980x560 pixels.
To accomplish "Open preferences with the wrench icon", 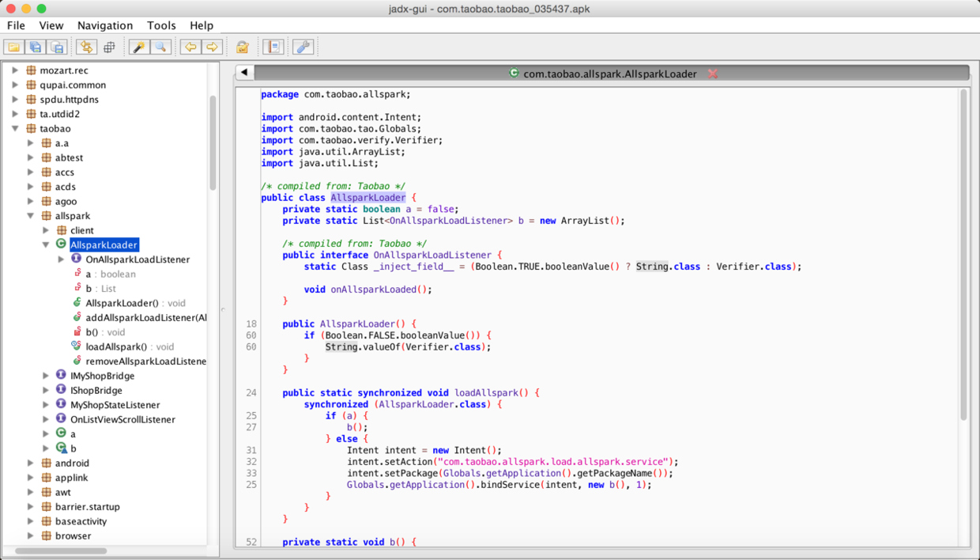I will [x=303, y=47].
